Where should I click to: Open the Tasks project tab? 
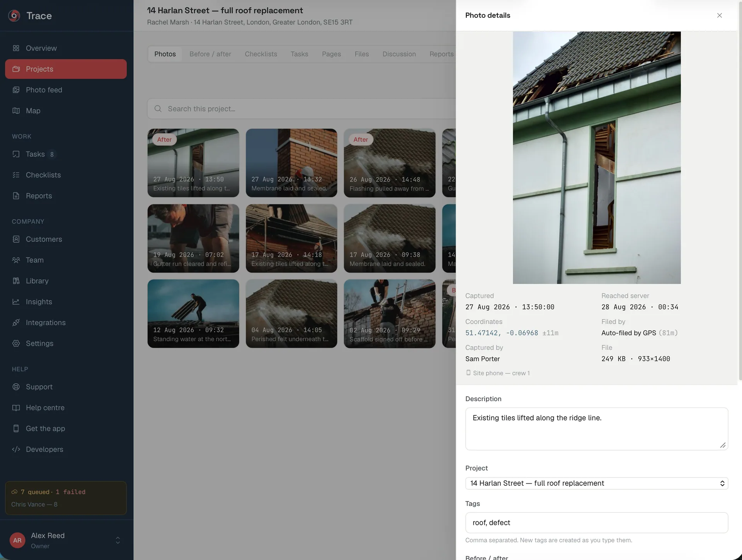300,54
